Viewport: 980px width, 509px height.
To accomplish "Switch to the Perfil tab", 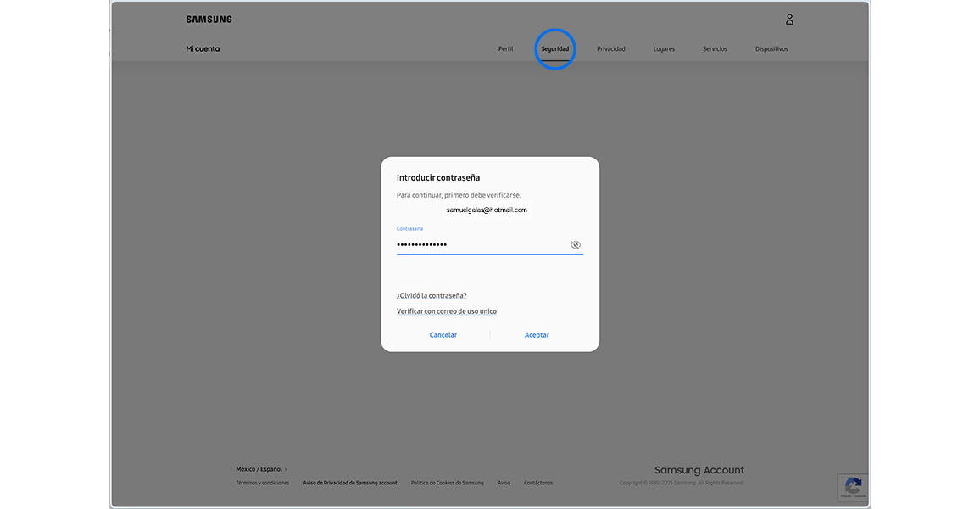I will point(505,48).
